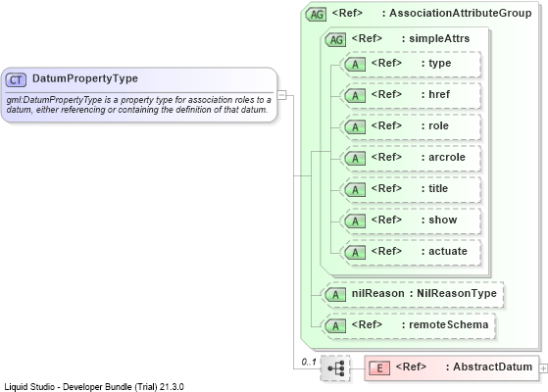The width and height of the screenshot is (548, 392).
Task: Click the A icon beside href
Action: click(355, 96)
